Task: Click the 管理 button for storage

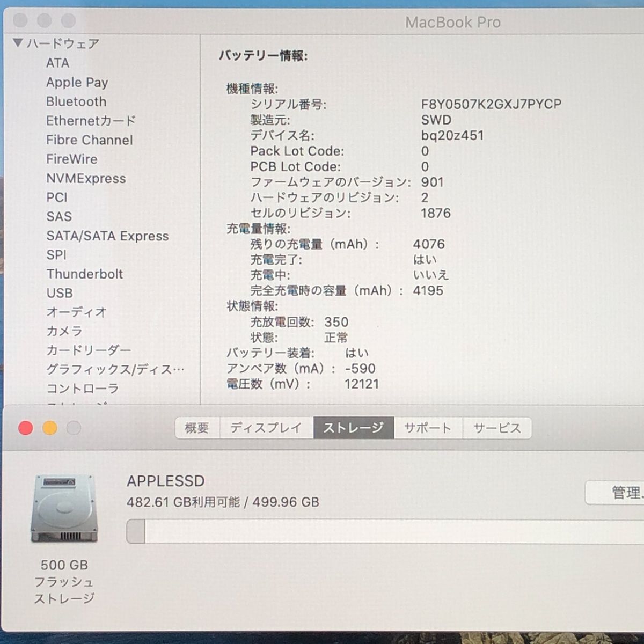Action: point(614,493)
